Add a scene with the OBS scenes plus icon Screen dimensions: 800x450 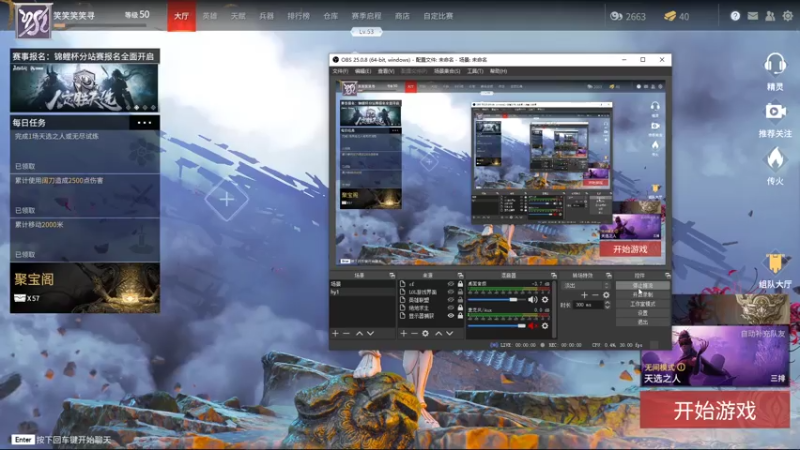click(x=335, y=333)
